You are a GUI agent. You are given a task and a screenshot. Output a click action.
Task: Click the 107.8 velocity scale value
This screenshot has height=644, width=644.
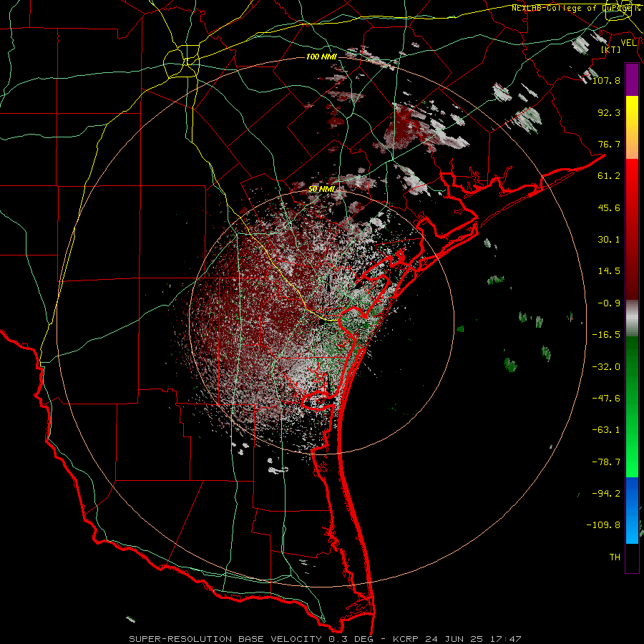606,80
